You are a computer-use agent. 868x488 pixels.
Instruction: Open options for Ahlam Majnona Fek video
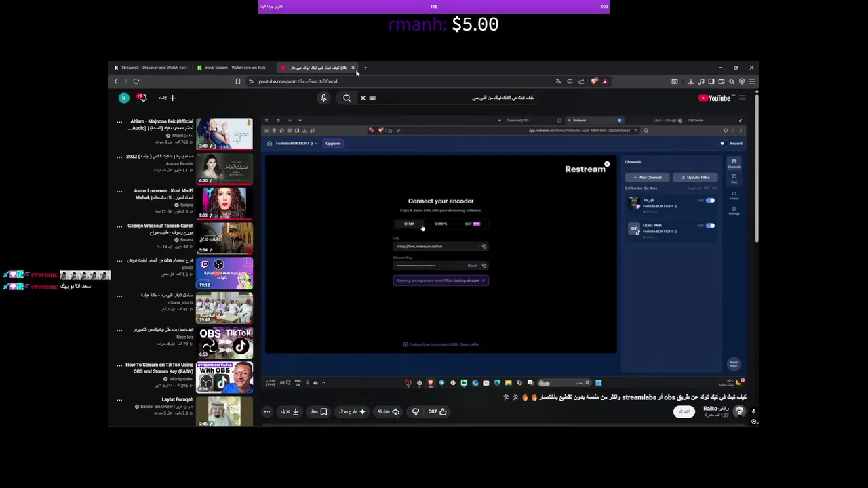119,122
